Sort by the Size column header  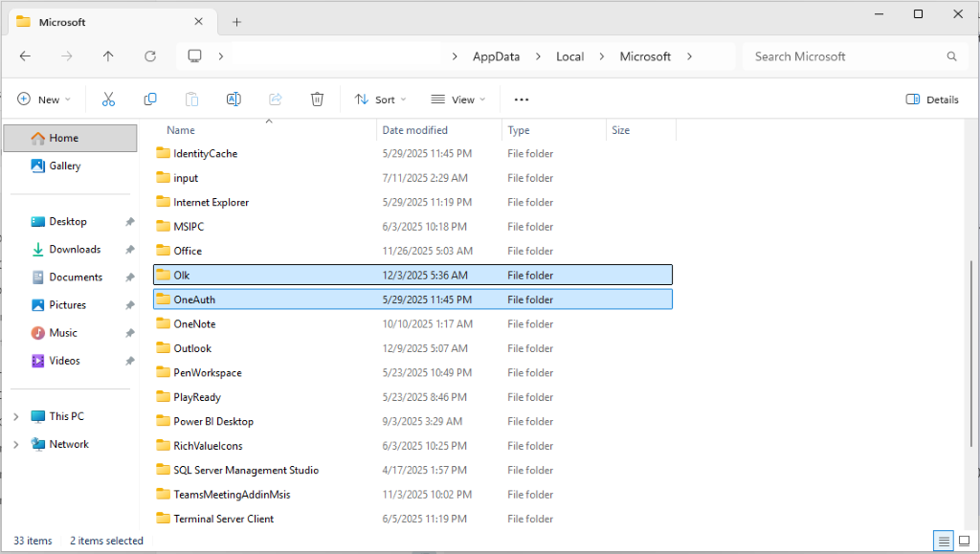click(620, 130)
